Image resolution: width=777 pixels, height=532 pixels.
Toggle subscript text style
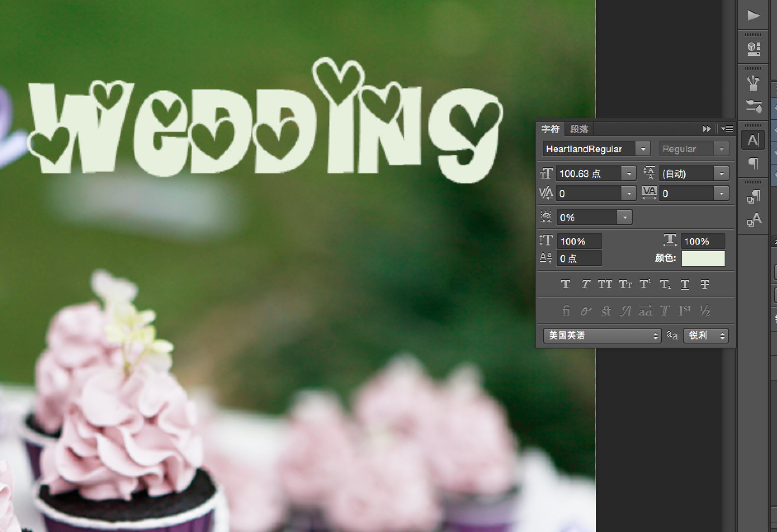tap(665, 284)
